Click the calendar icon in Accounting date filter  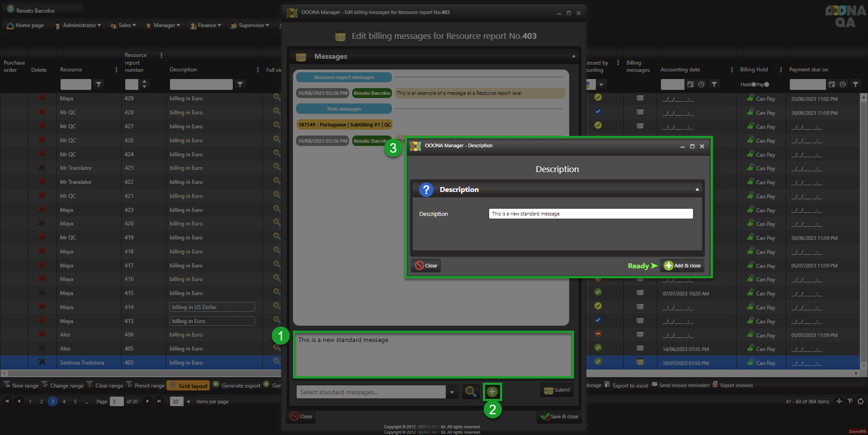tap(690, 84)
